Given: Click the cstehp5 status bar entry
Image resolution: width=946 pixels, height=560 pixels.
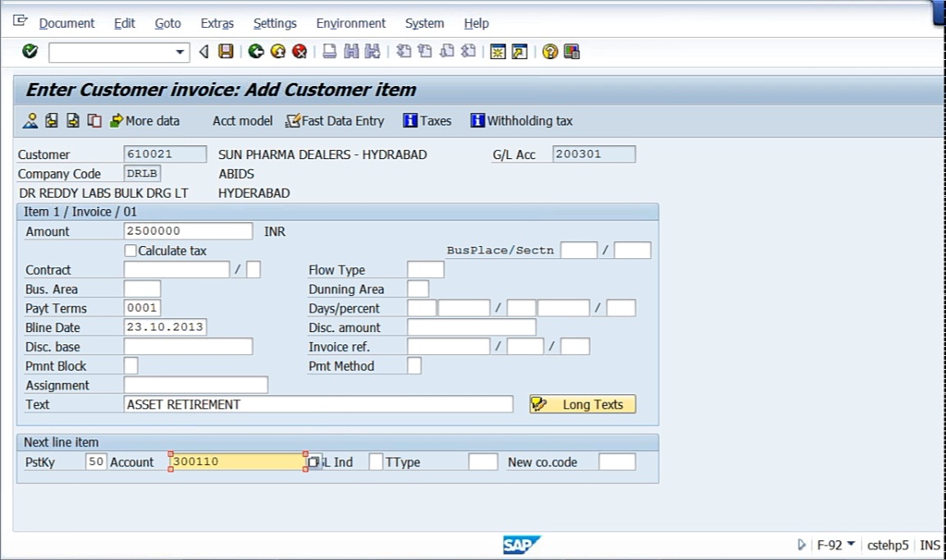Looking at the screenshot, I should click(x=888, y=545).
